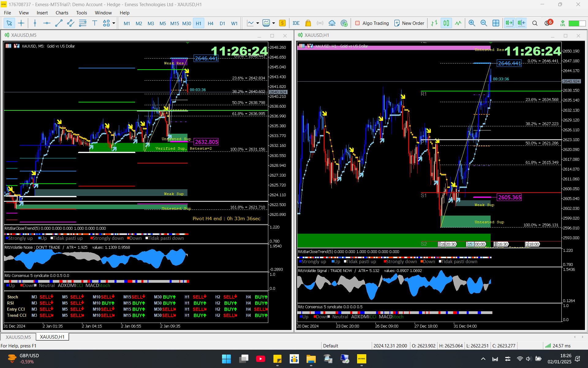Pick the vertical line drawing tool
The image size is (588, 368).
(35, 23)
